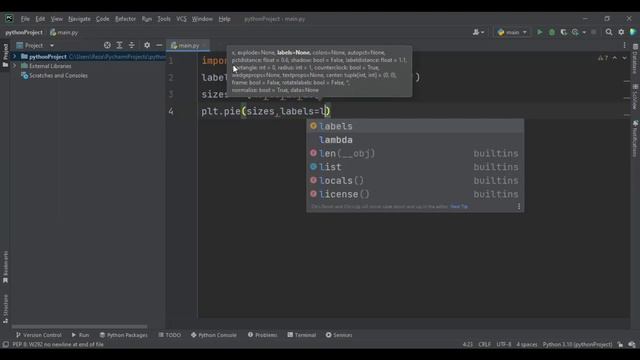The height and width of the screenshot is (360, 640).
Task: Open completion popup three-dot options
Action: click(x=519, y=207)
